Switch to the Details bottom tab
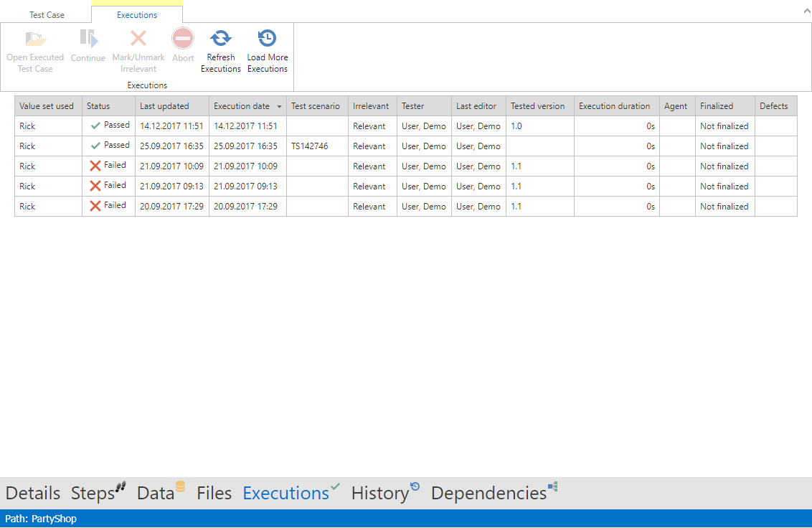Screen dimensions: 812x528 (33, 493)
